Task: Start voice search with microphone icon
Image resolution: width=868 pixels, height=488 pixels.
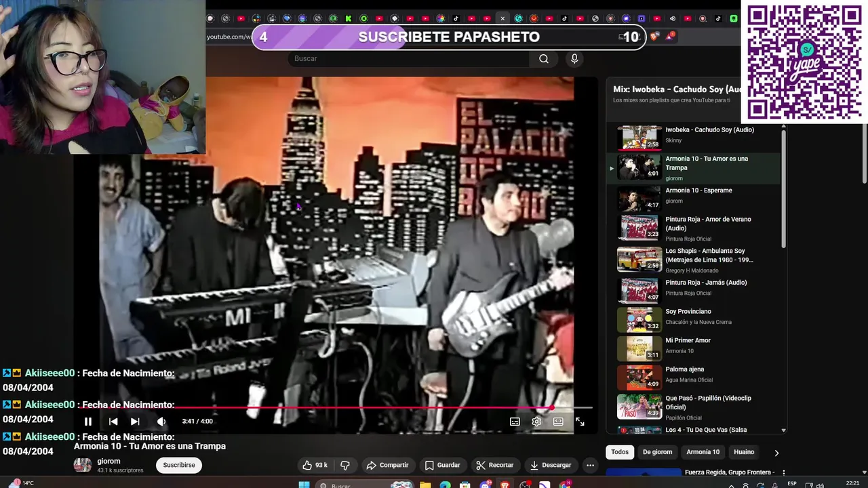Action: tap(574, 58)
